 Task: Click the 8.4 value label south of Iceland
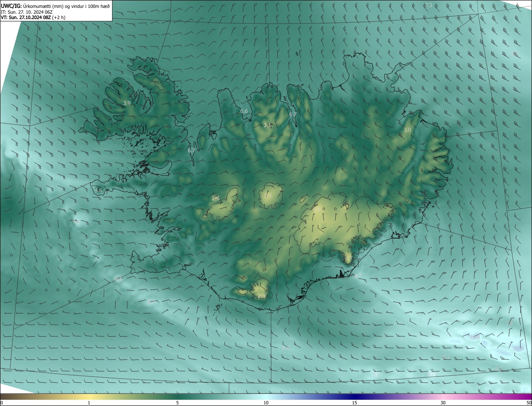point(286,348)
